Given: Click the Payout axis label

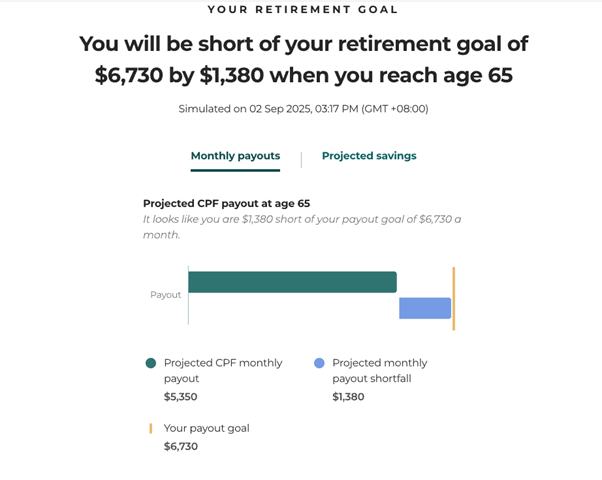Looking at the screenshot, I should tap(165, 295).
